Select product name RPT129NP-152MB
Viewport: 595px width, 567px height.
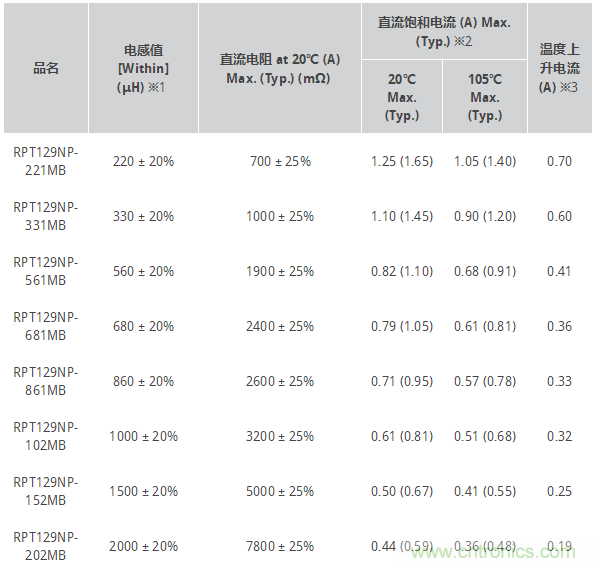tap(46, 491)
